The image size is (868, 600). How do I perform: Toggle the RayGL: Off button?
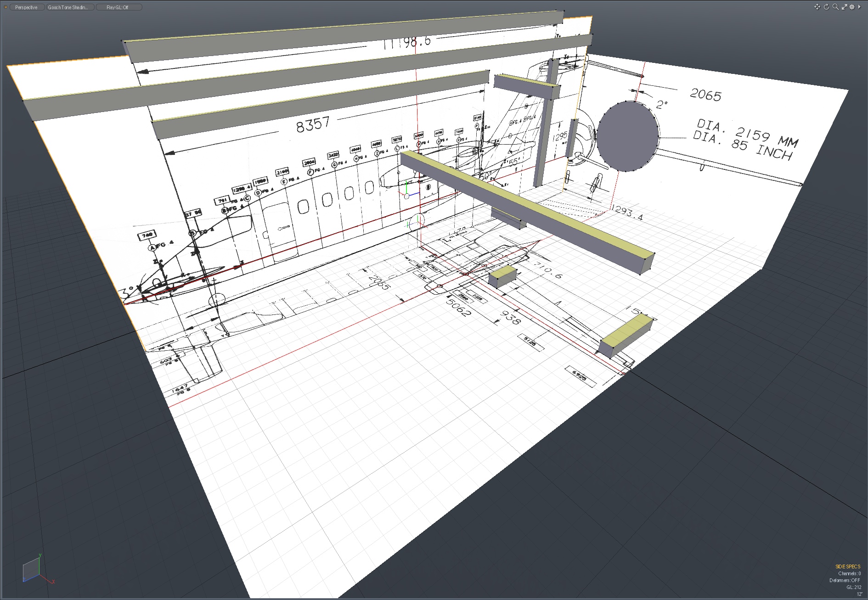118,7
